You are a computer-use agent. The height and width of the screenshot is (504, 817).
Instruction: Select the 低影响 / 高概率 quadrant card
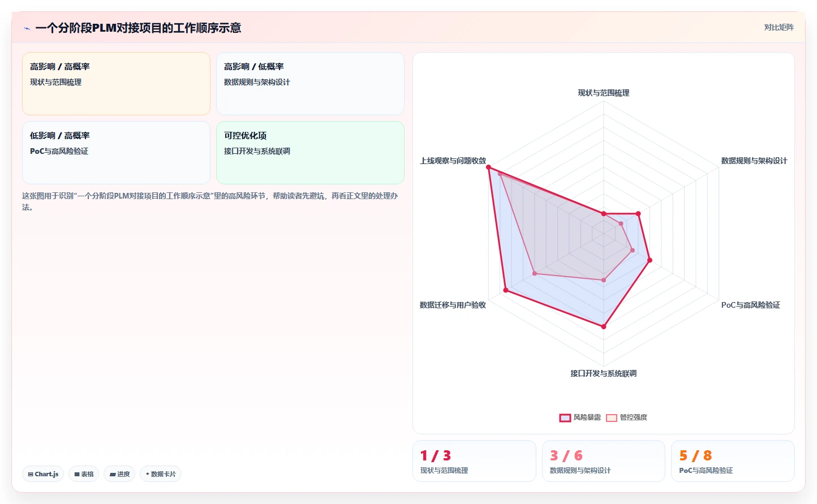coord(116,153)
